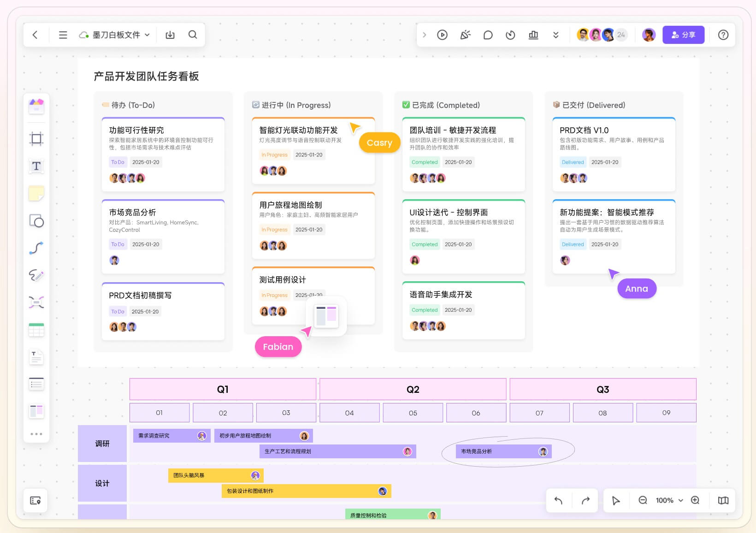The image size is (756, 533).
Task: Zoom out with the minus magnifier
Action: tap(643, 500)
